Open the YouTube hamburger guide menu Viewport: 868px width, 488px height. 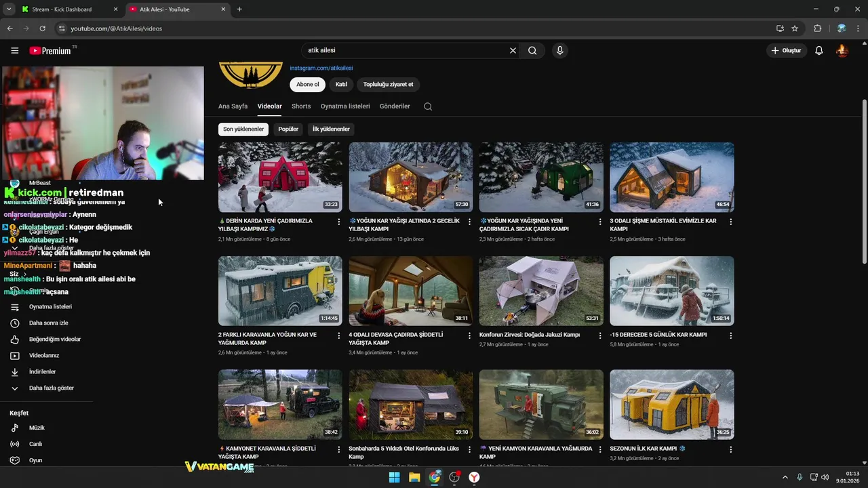14,50
